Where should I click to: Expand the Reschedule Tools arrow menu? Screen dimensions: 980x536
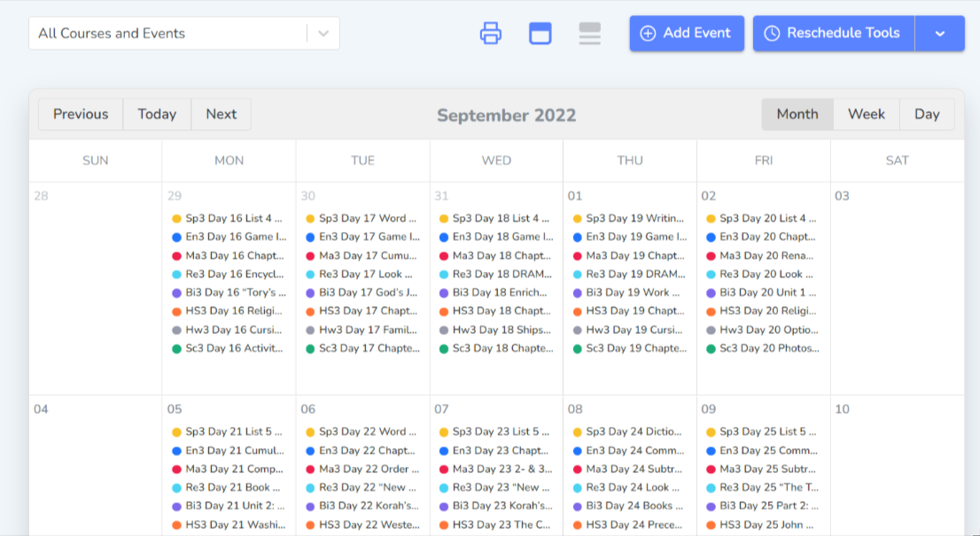(x=940, y=33)
